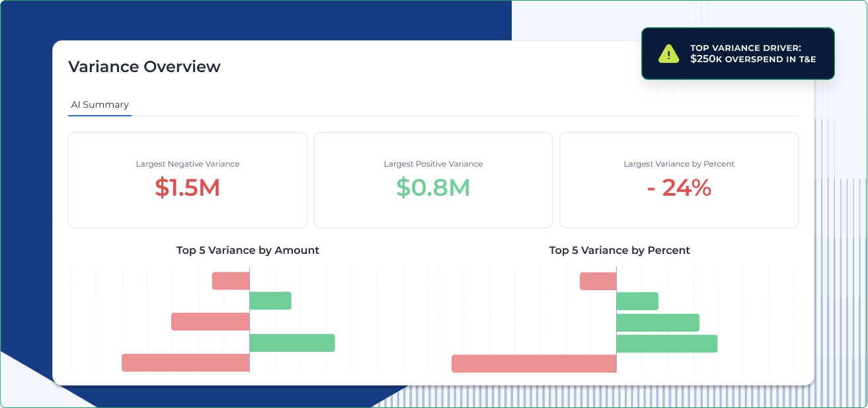The height and width of the screenshot is (408, 868).
Task: Select the $1.5M Largest Negative Variance card
Action: (188, 179)
